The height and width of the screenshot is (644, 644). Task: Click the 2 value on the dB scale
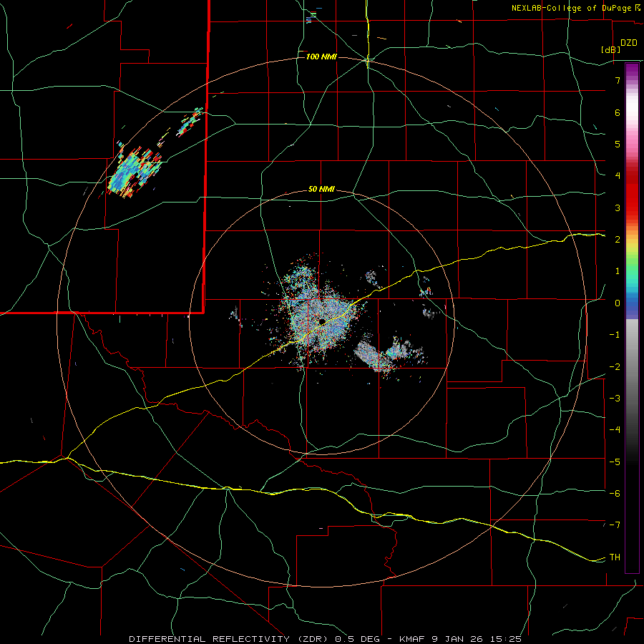[618, 240]
